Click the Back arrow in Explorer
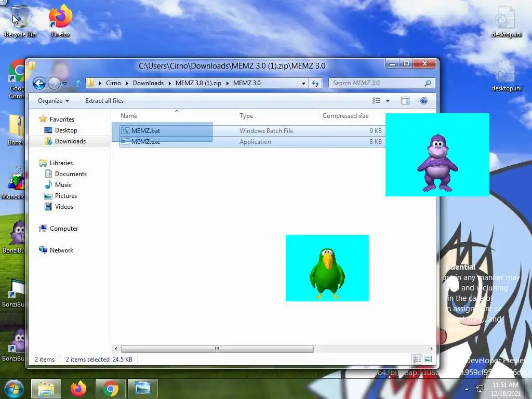 tap(39, 83)
